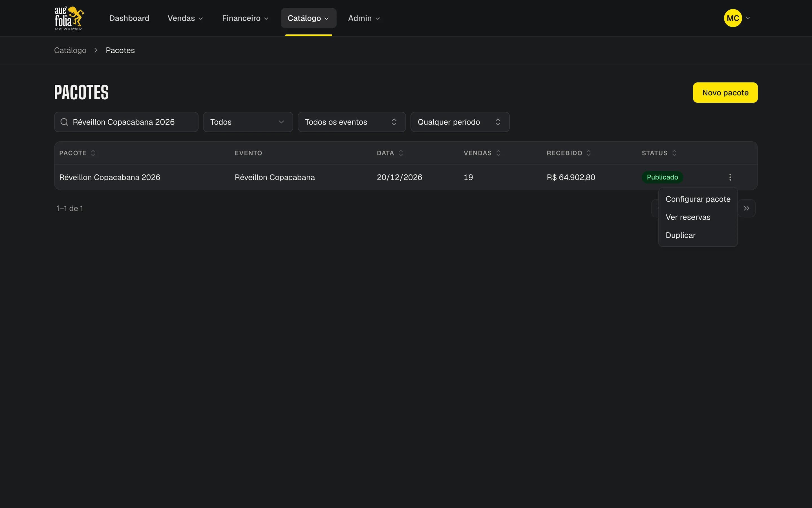Screen dimensions: 812x508
Task: Expand the Vendas navigation menu
Action: pos(185,18)
